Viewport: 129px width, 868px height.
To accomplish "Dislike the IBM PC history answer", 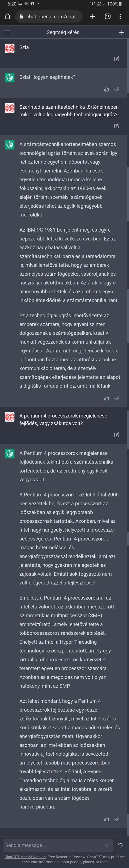I will pos(117,398).
